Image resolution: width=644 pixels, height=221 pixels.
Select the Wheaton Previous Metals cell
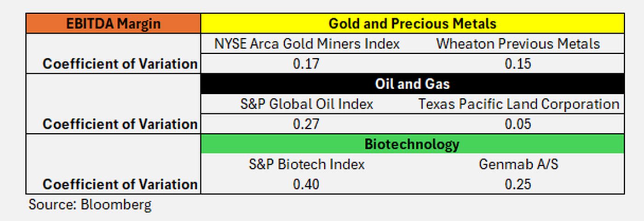(518, 44)
